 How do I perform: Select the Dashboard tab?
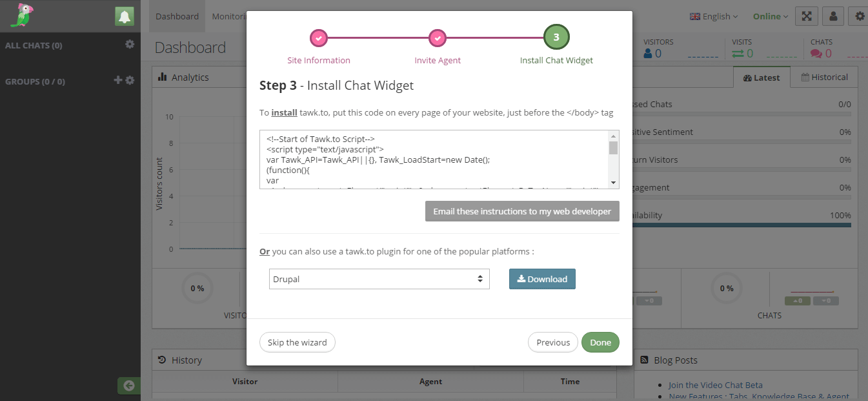point(177,16)
